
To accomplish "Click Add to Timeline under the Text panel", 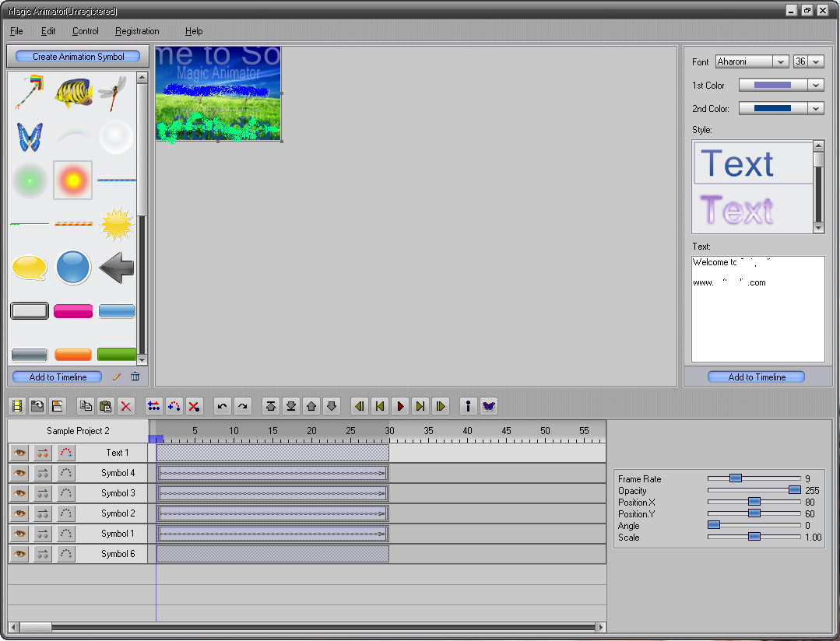I will [756, 377].
